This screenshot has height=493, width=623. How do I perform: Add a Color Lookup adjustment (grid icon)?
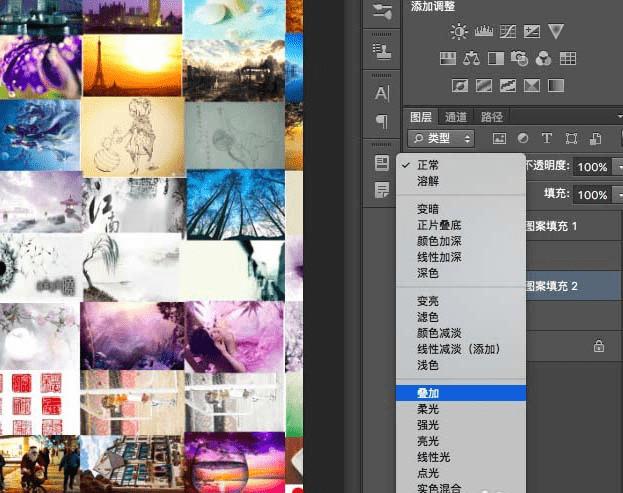pos(568,59)
